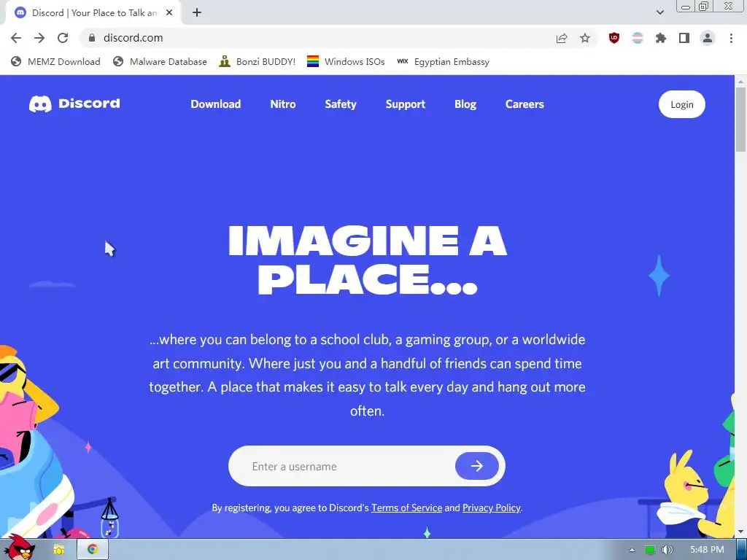Open the Careers nav item
747x560 pixels.
pyautogui.click(x=525, y=104)
